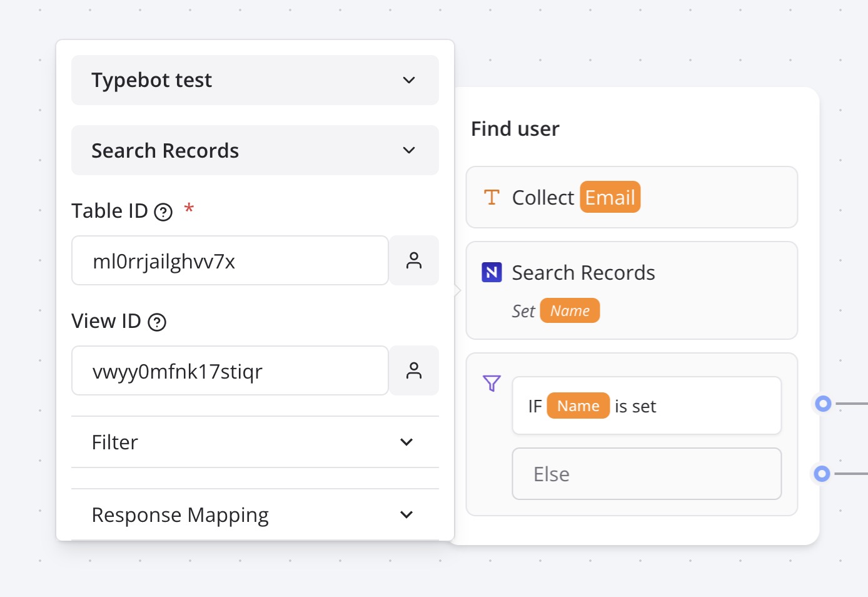
Task: Click the NocoDB icon on the Search Records block
Action: pyautogui.click(x=492, y=272)
